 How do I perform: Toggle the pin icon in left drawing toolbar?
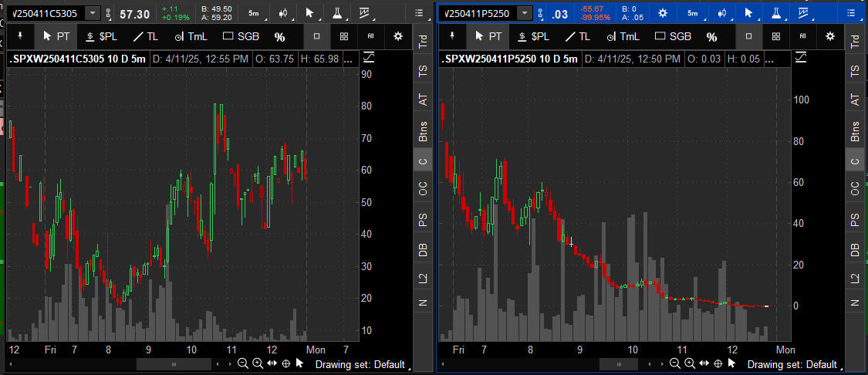point(19,36)
